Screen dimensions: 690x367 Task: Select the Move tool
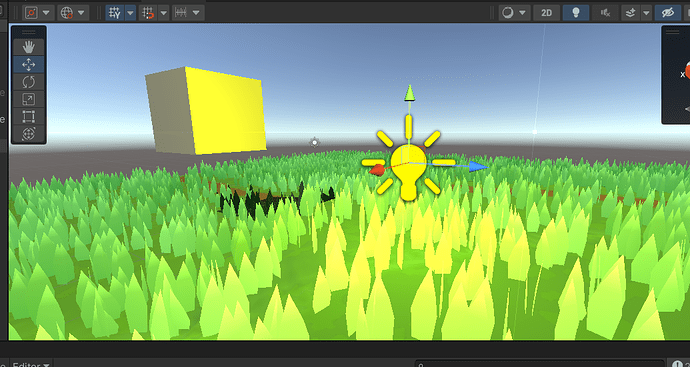point(29,65)
